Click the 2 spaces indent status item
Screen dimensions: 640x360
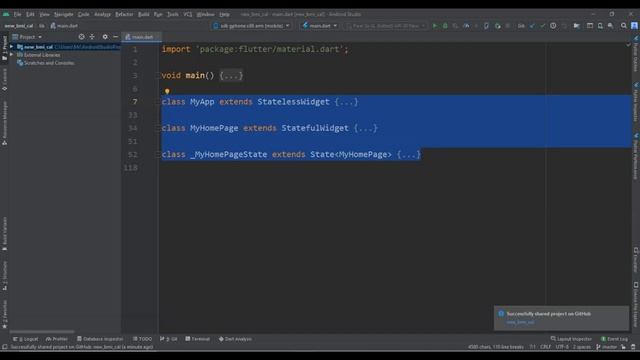click(x=582, y=347)
